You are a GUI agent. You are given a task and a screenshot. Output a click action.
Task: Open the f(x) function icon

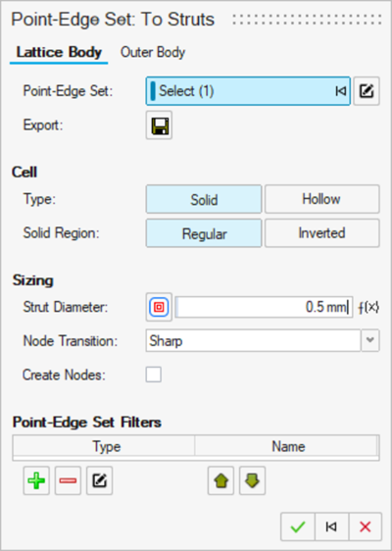(368, 308)
